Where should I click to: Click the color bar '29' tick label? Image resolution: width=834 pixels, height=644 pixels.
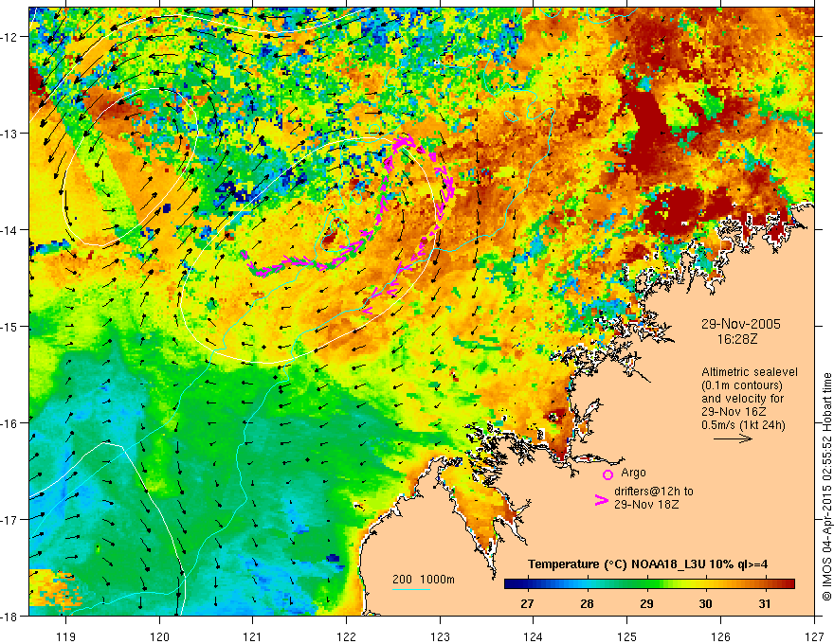(x=646, y=604)
